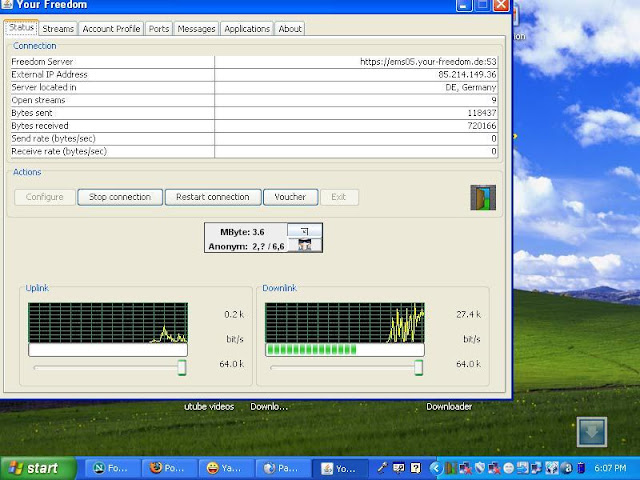Open the Messages tab

(x=196, y=29)
